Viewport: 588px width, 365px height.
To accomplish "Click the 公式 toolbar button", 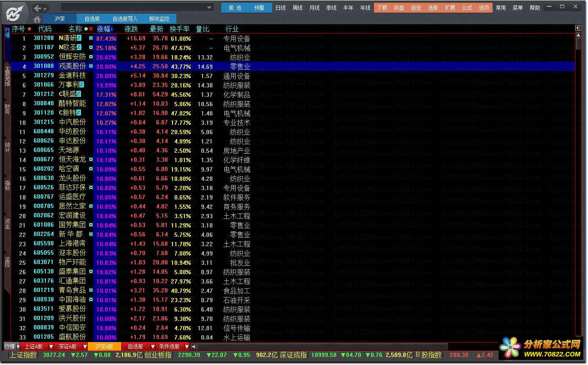I will point(467,8).
